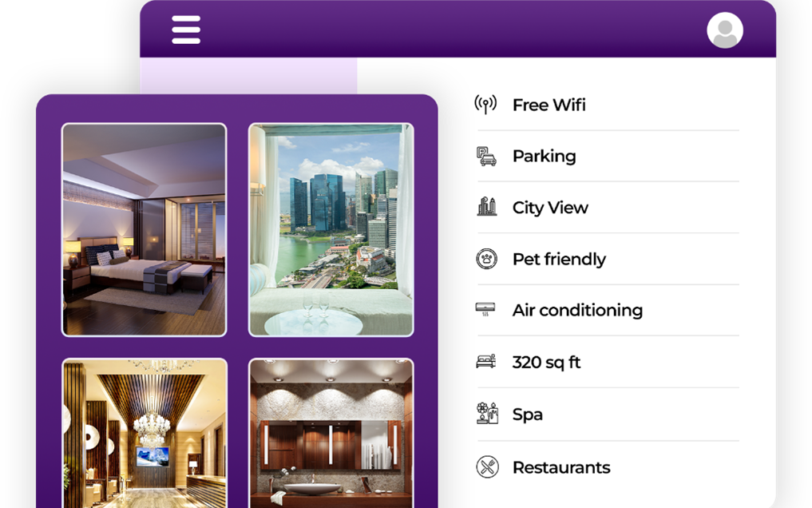Click the bed icon beside 320 sq ft
Screen dimensions: 812x508
pos(485,361)
